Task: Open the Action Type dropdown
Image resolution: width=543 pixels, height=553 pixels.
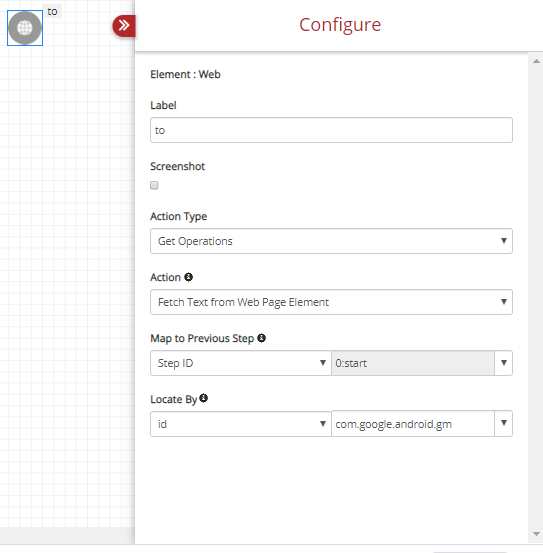Action: pyautogui.click(x=331, y=241)
